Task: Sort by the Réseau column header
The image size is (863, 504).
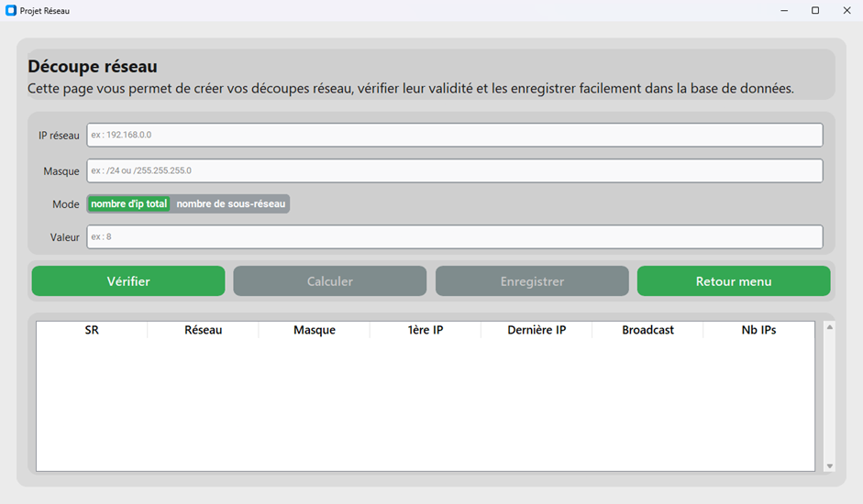Action: click(x=203, y=330)
